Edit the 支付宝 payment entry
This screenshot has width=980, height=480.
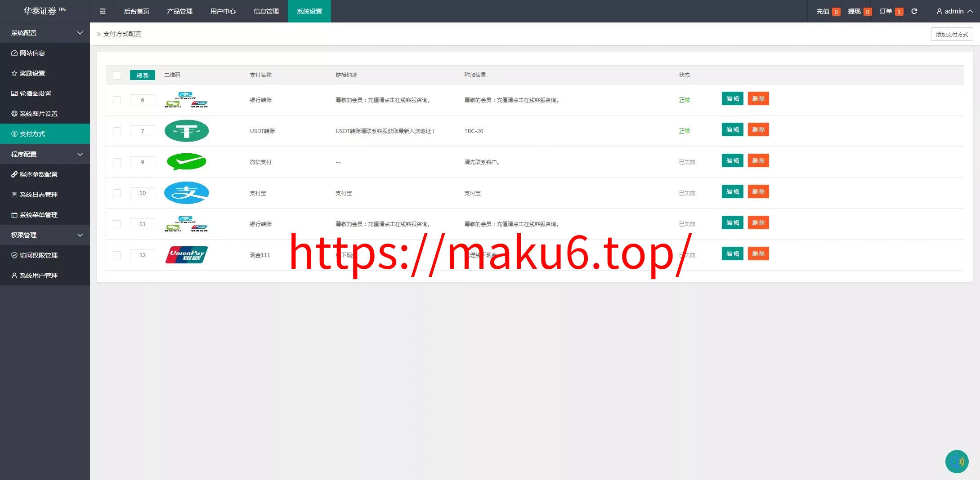pos(733,191)
